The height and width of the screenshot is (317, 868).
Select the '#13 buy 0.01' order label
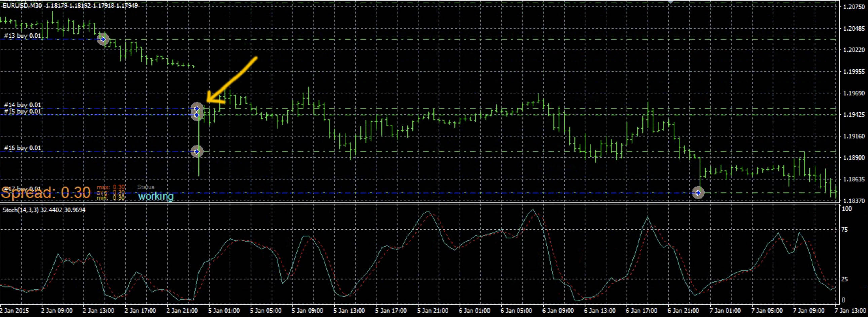tap(23, 36)
